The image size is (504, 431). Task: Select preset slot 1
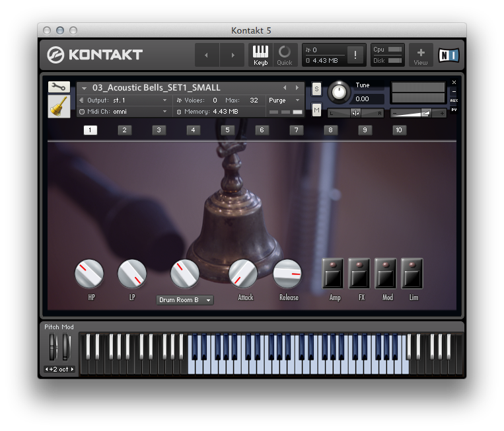click(90, 130)
